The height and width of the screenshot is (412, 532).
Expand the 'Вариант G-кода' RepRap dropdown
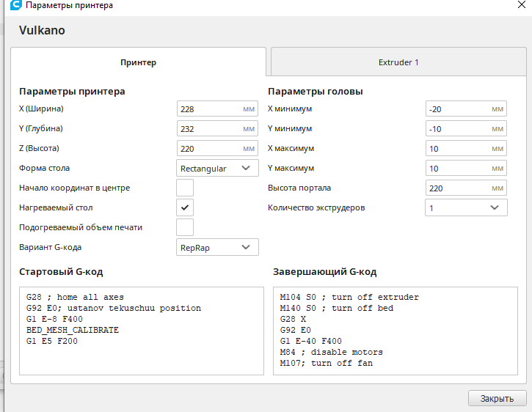click(x=217, y=247)
